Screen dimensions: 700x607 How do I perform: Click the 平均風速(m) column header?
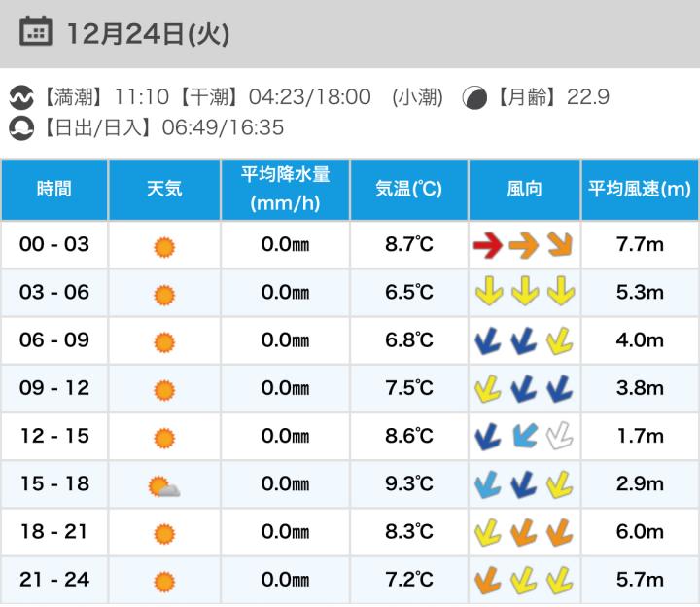pyautogui.click(x=640, y=190)
